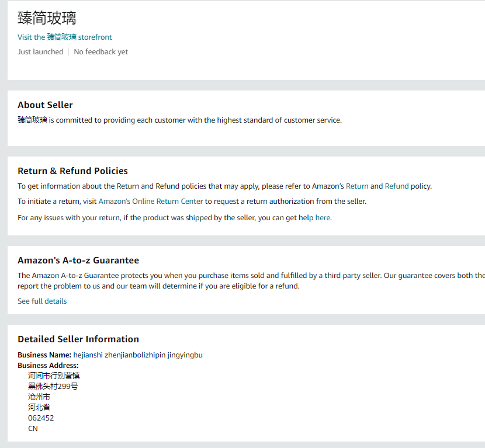This screenshot has width=485, height=448.
Task: Visit the 臻简玻璃 storefront link
Action: click(x=64, y=37)
